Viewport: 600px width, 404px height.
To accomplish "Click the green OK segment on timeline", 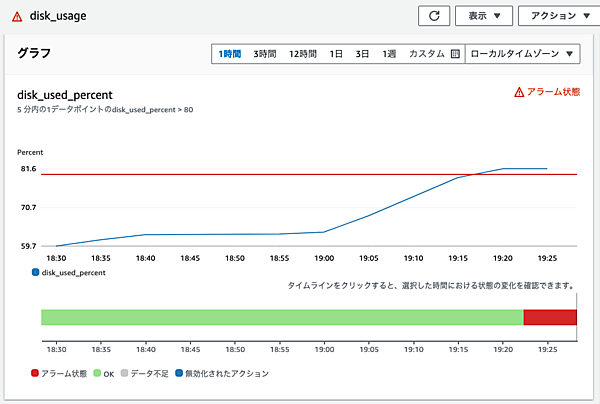I will point(280,317).
